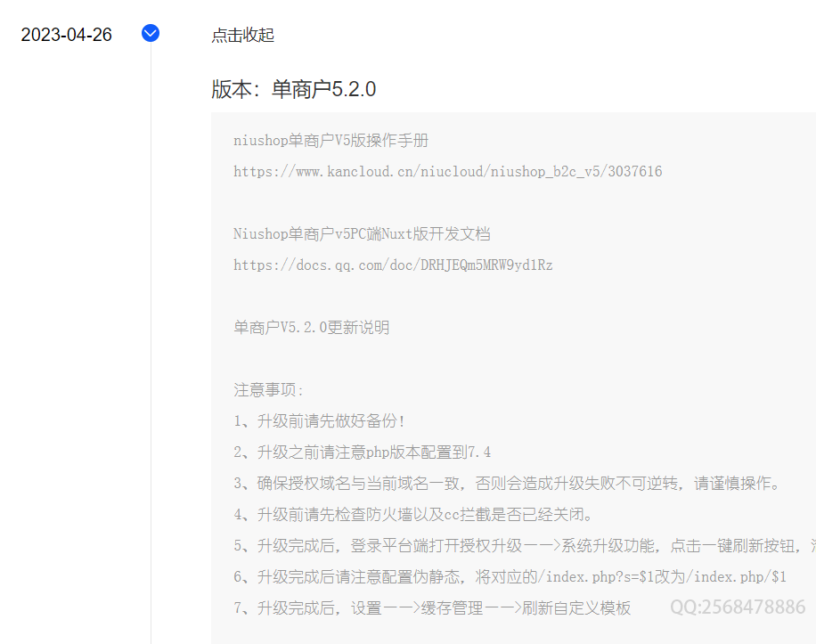Click the 注意事项 section label
The image size is (816, 644).
269,390
